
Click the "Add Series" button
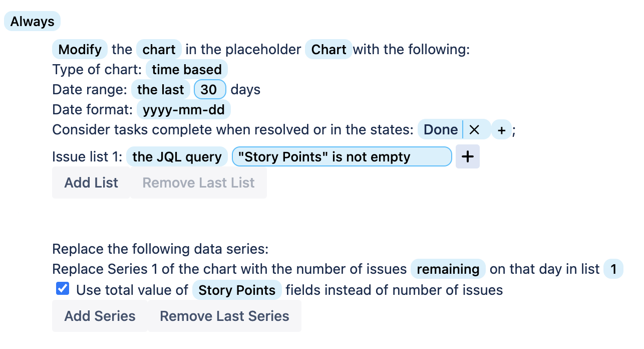[x=100, y=316]
